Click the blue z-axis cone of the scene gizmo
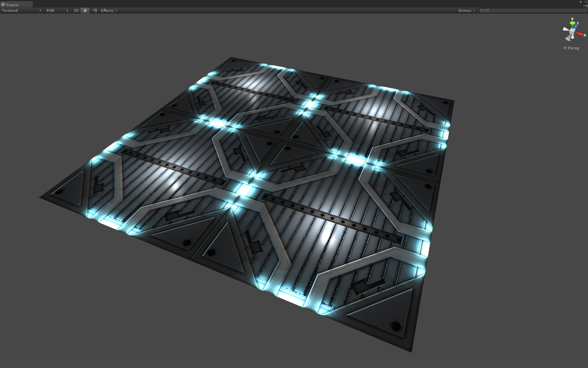Viewport: 588px width, 368px height. tap(576, 26)
